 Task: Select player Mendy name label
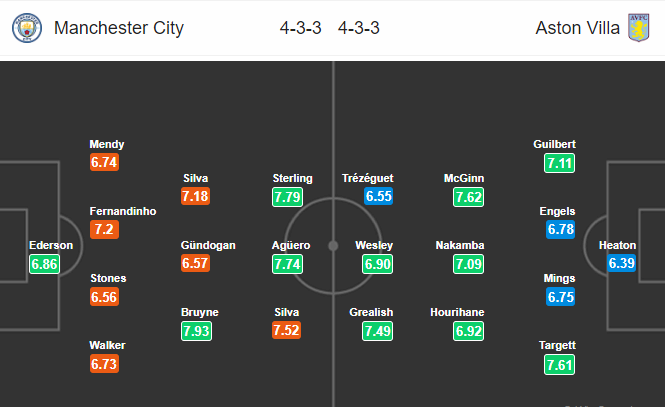106,144
